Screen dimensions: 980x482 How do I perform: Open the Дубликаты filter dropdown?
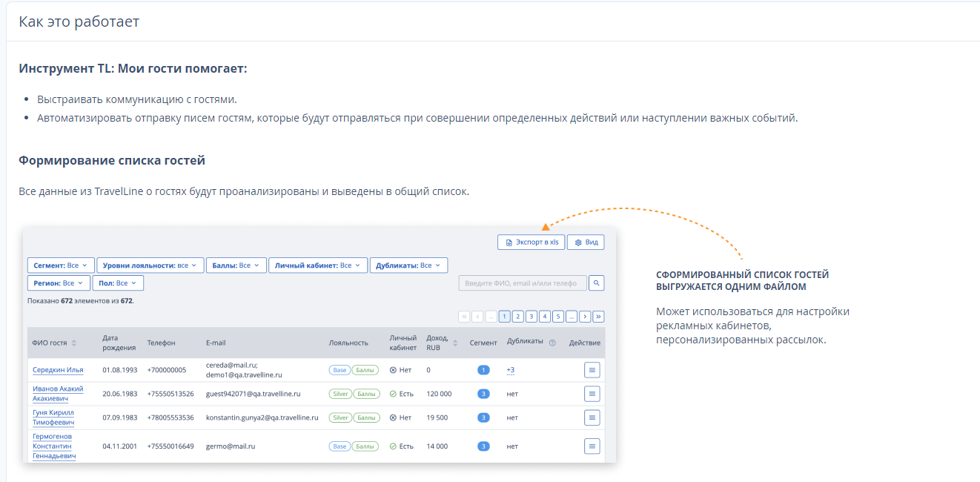pos(408,265)
